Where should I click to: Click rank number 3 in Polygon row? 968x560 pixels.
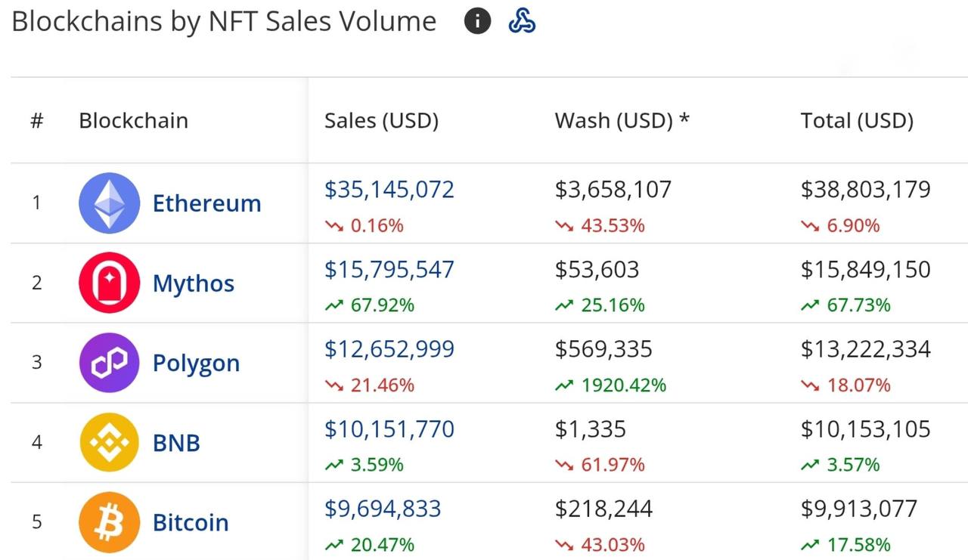[x=36, y=362]
